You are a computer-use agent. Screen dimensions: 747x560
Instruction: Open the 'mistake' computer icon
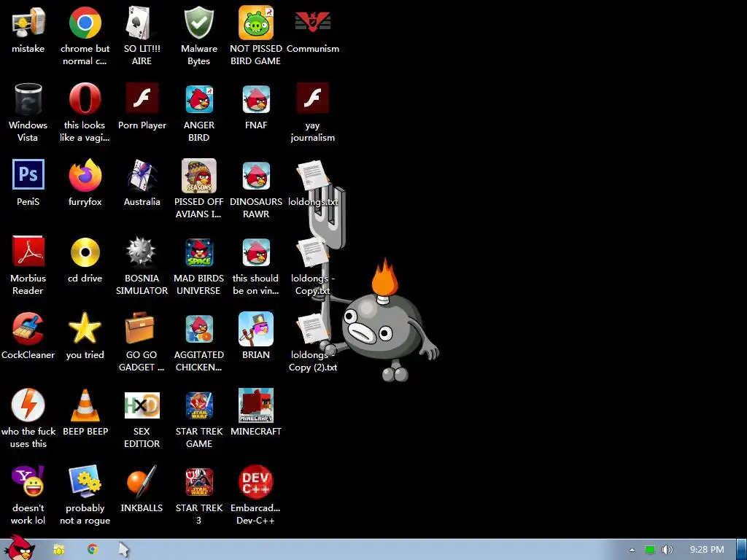(x=28, y=23)
